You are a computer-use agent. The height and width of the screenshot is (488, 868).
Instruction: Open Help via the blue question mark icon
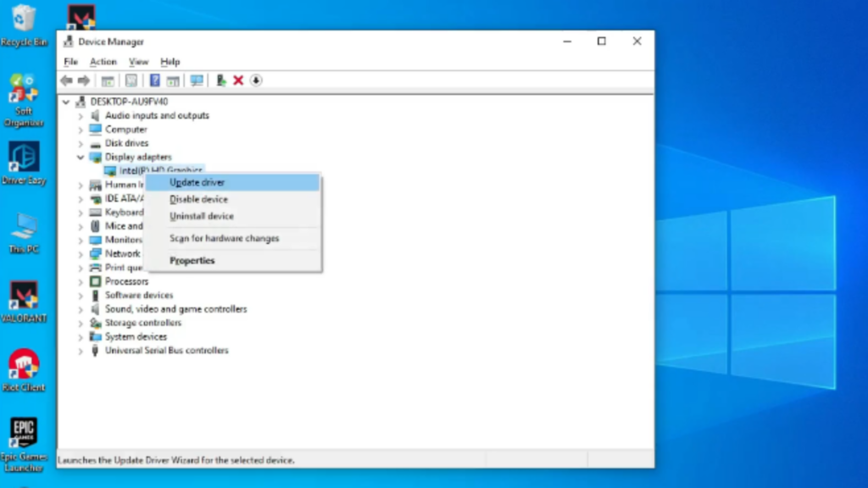(154, 80)
